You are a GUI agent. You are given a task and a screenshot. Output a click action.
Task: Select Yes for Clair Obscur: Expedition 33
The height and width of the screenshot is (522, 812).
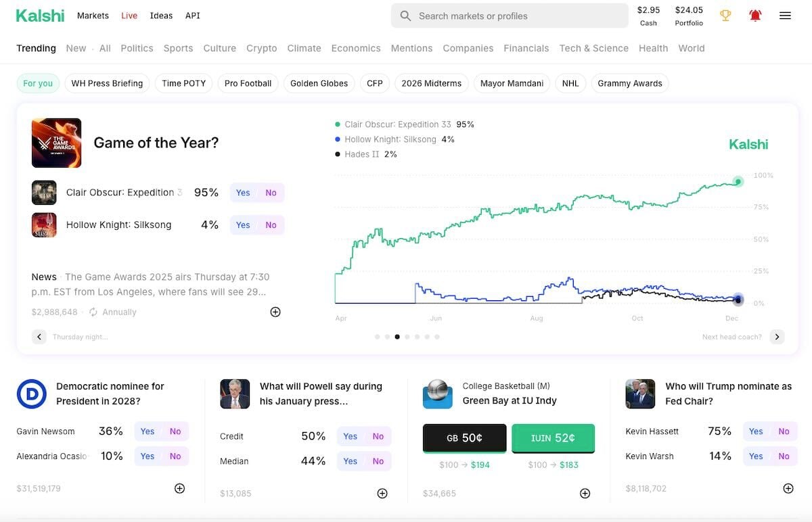click(x=243, y=193)
